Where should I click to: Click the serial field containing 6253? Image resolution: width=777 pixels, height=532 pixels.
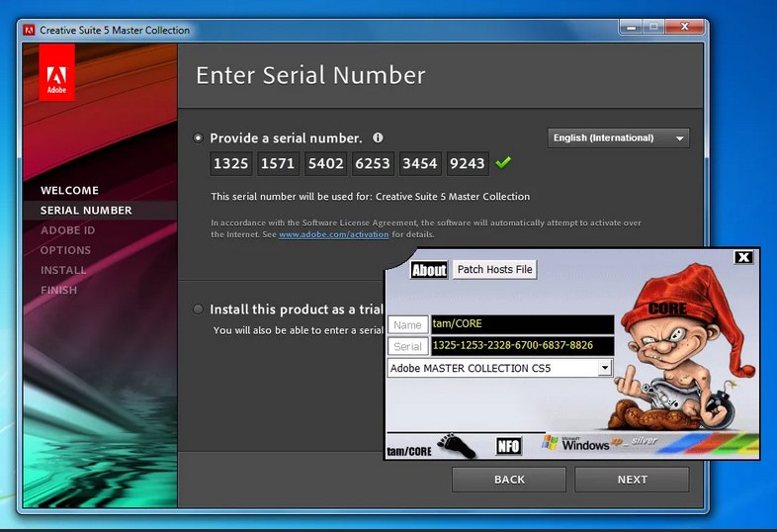pyautogui.click(x=373, y=163)
